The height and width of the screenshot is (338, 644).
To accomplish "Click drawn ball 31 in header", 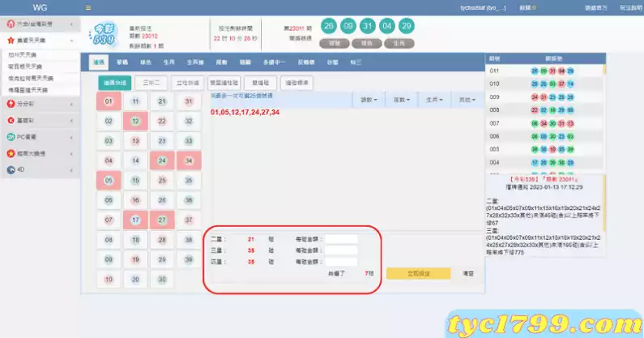I will tap(368, 26).
